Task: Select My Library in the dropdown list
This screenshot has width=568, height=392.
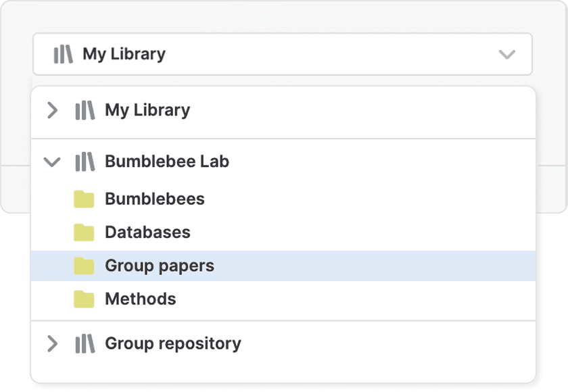Action: [147, 110]
